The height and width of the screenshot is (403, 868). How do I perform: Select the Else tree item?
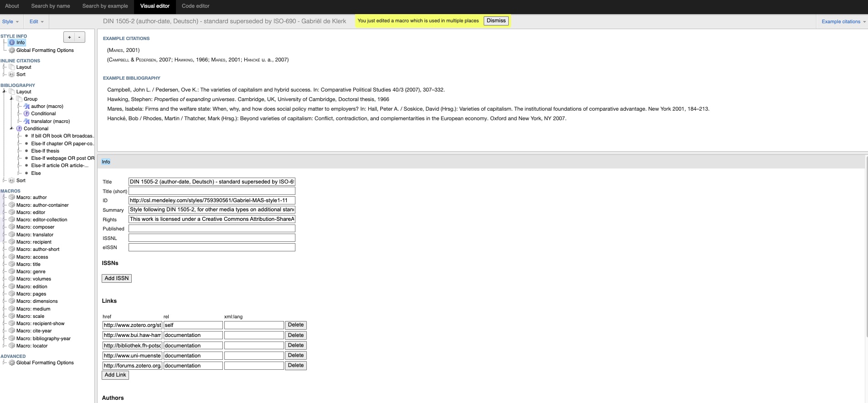[x=36, y=173]
